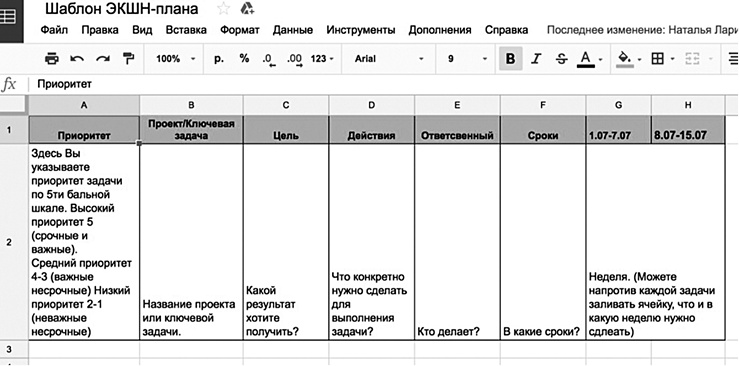Screen dimensions: 739x366
Task: Select the Ответсвенный header cell
Action: [x=457, y=130]
